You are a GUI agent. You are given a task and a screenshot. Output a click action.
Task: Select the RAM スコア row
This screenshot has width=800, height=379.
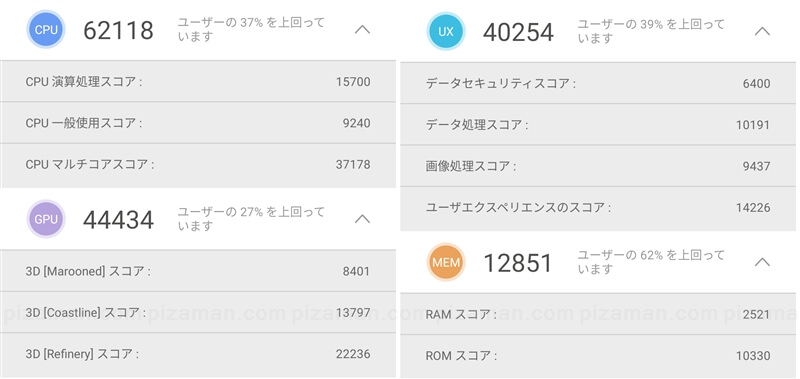click(x=600, y=314)
